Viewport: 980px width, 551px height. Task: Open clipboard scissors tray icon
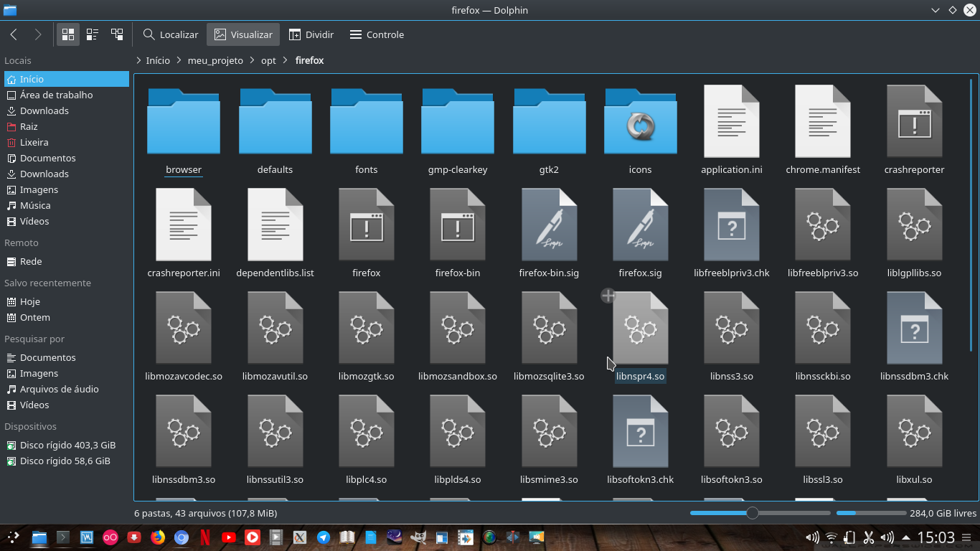tap(869, 537)
